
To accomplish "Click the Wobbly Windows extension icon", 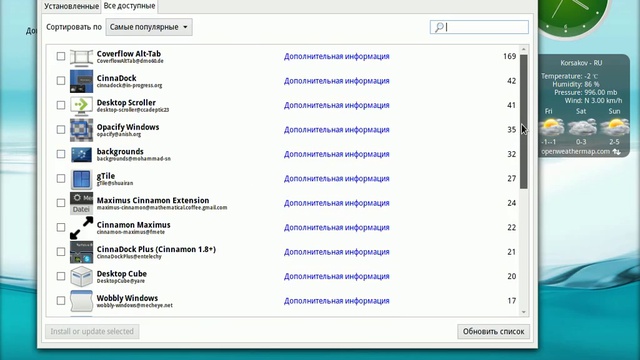I will pyautogui.click(x=81, y=301).
